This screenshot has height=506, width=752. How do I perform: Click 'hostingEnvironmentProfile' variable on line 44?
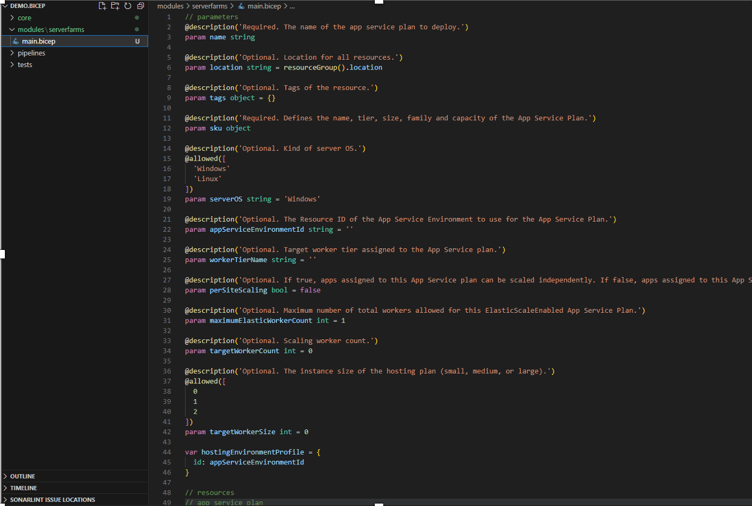tap(253, 452)
